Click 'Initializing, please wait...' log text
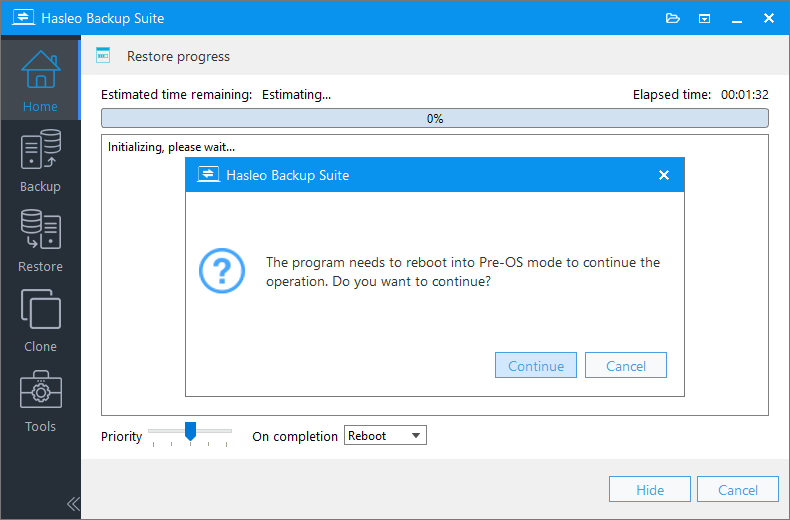The image size is (790, 520). click(x=171, y=147)
